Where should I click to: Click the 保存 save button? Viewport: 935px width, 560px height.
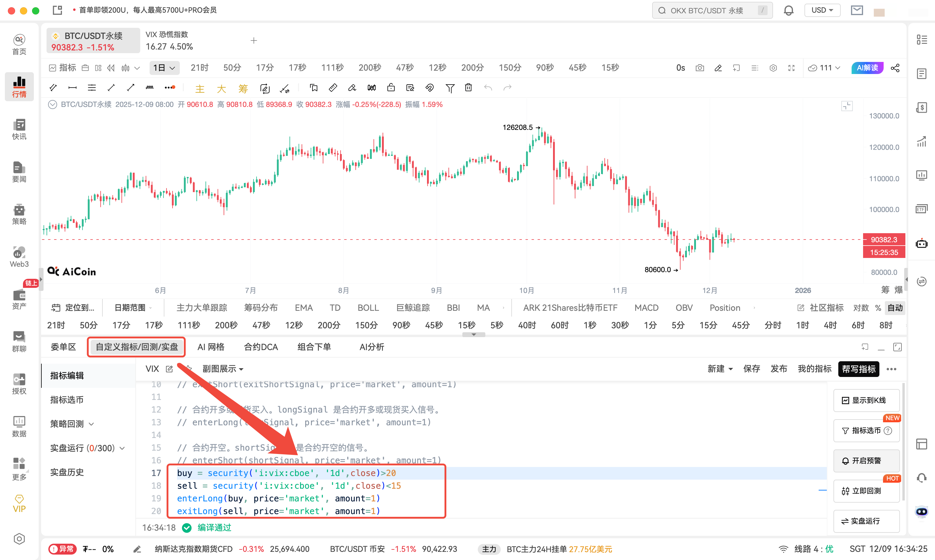[752, 369]
